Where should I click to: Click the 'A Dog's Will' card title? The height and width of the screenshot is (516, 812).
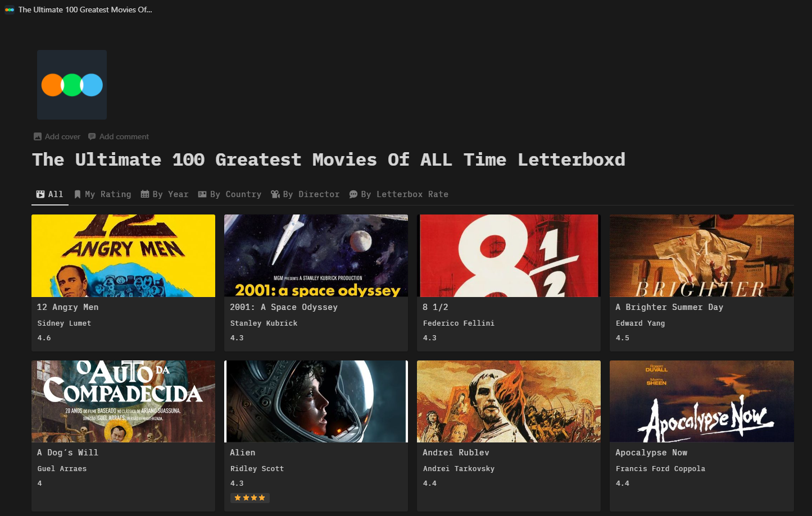point(68,453)
